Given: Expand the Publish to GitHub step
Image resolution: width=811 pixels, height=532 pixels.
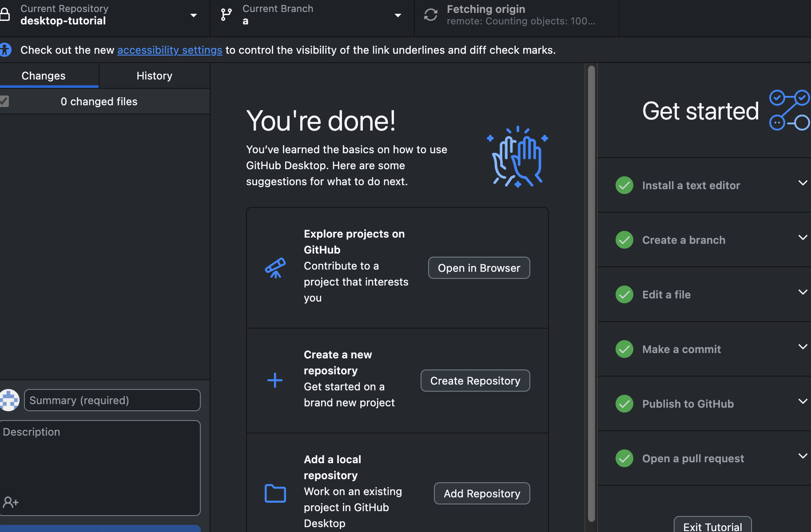Looking at the screenshot, I should [x=803, y=401].
